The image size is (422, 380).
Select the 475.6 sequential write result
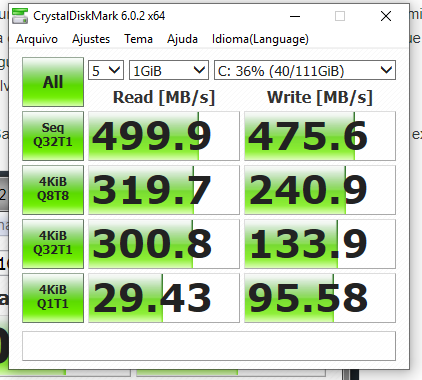pos(320,136)
